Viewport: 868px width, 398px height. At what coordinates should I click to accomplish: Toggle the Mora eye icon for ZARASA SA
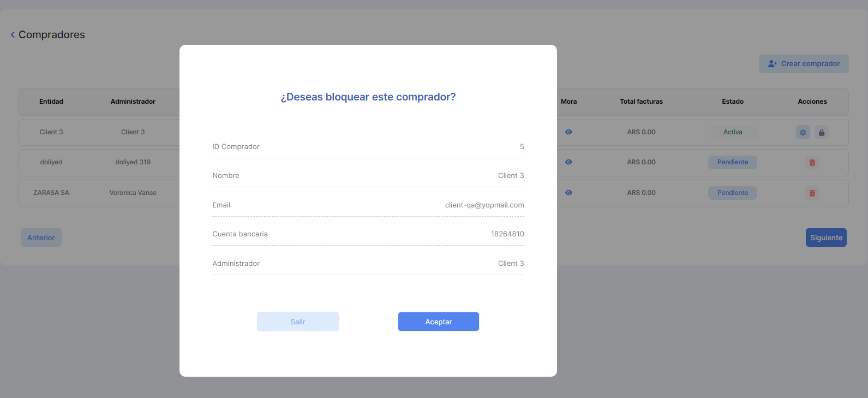click(x=568, y=193)
